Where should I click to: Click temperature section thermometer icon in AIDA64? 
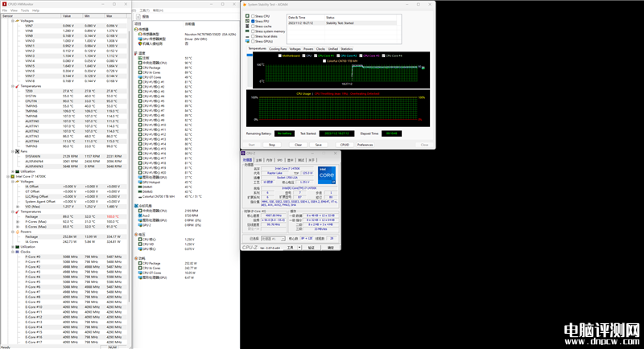click(136, 53)
